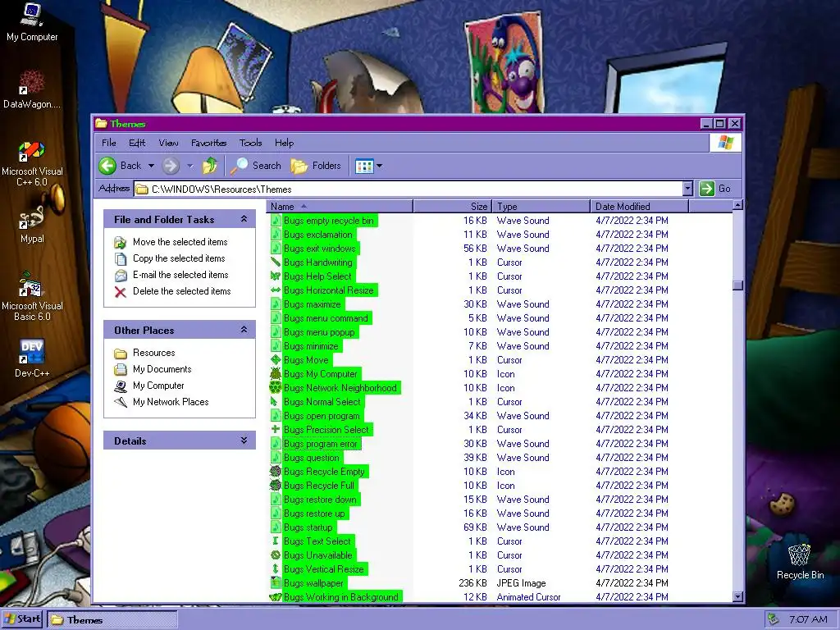This screenshot has width=840, height=630.
Task: Open the My Documents link
Action: pos(162,369)
